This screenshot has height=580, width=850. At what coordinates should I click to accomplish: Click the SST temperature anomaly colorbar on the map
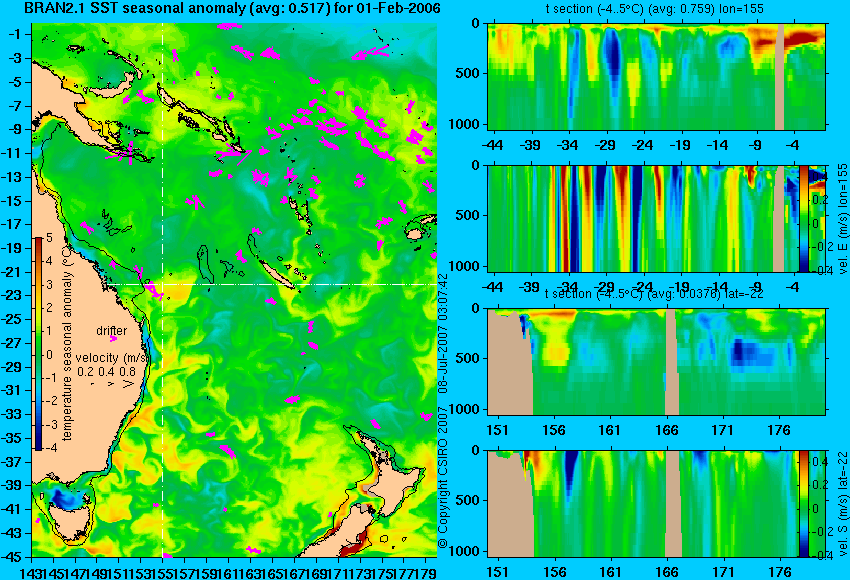point(39,344)
